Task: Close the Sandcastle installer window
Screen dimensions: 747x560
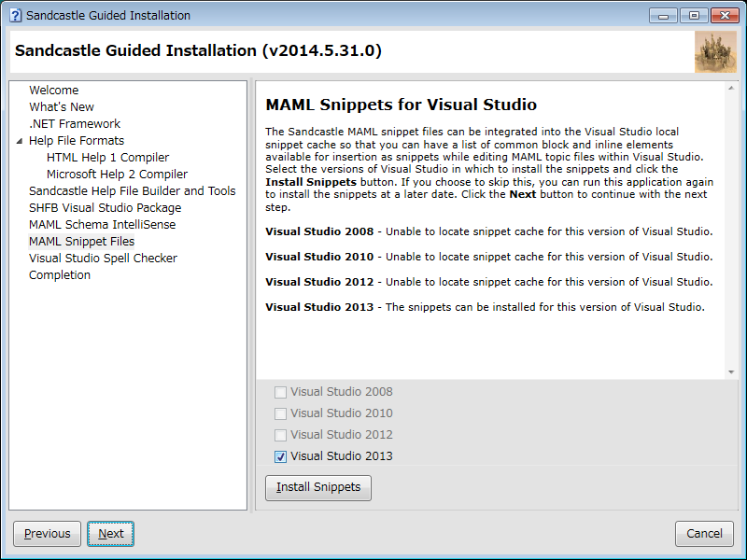Action: click(x=725, y=16)
